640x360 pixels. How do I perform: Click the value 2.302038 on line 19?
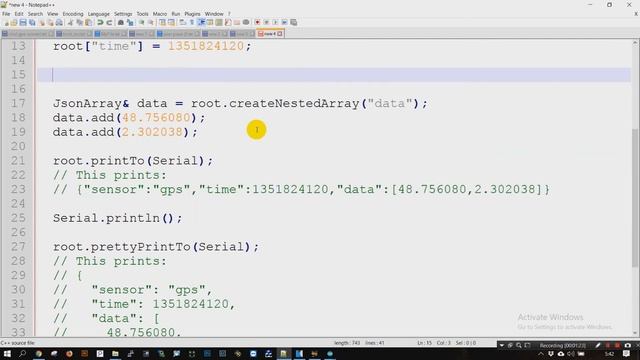(152, 132)
